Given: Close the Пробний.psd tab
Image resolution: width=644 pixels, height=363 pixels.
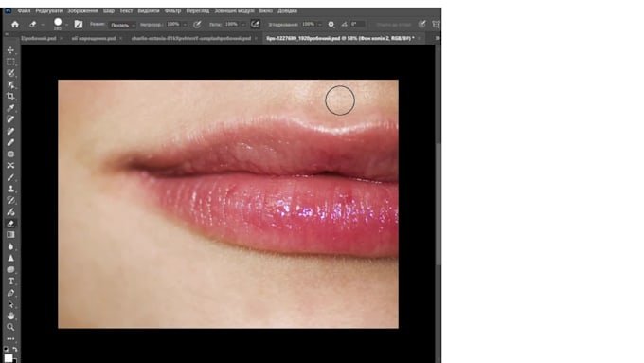Looking at the screenshot, I should coord(61,38).
